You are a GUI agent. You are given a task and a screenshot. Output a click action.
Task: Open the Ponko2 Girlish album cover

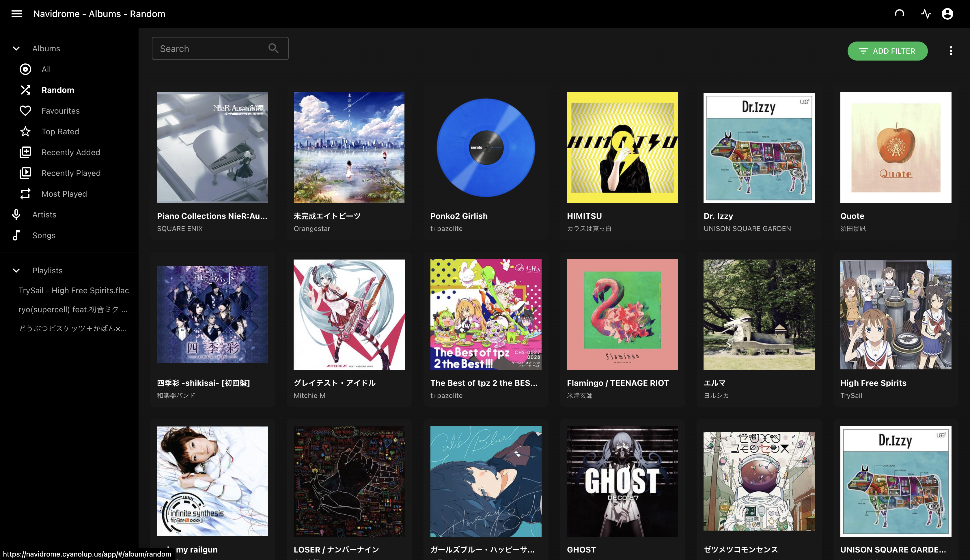[x=486, y=148]
